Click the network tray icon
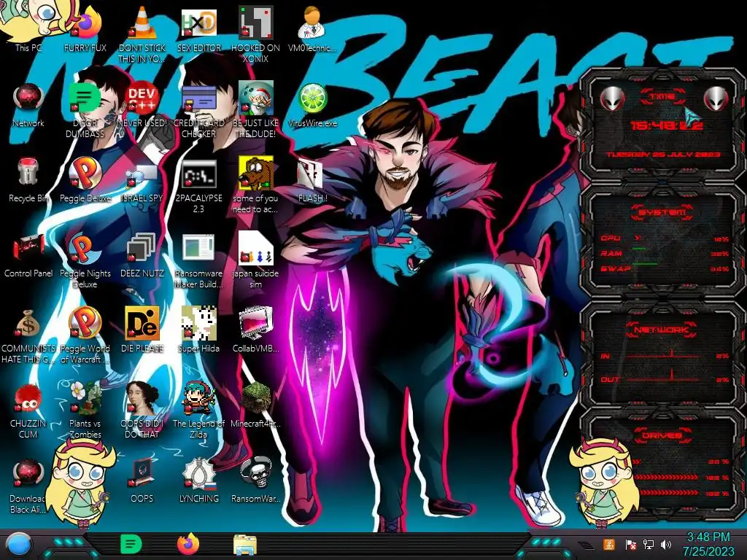This screenshot has width=747, height=560. (649, 544)
